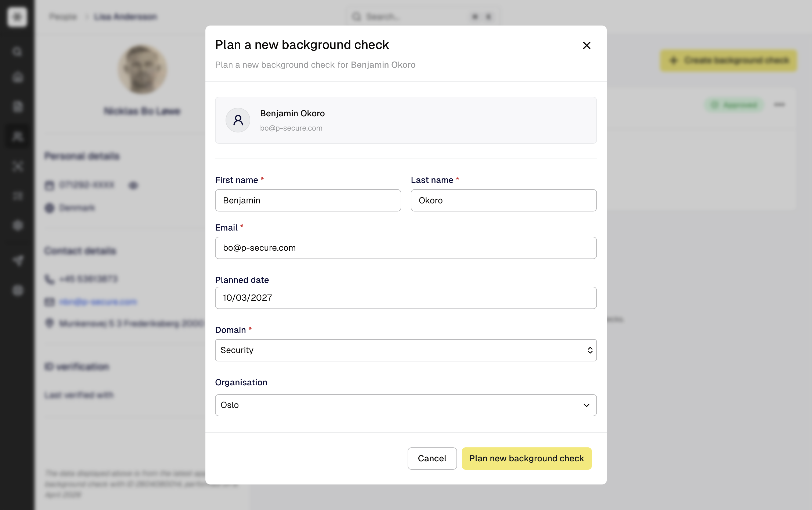
Task: Click the blurred profile photo thumbnail
Action: (x=142, y=70)
